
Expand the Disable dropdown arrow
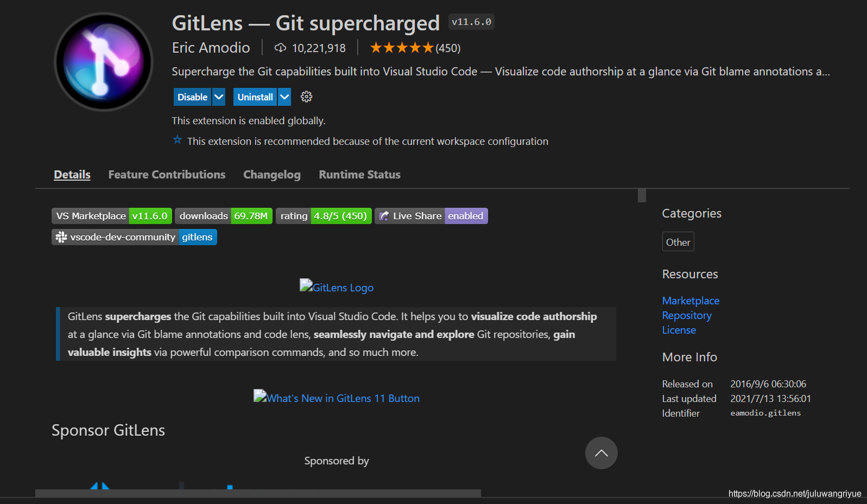(219, 97)
